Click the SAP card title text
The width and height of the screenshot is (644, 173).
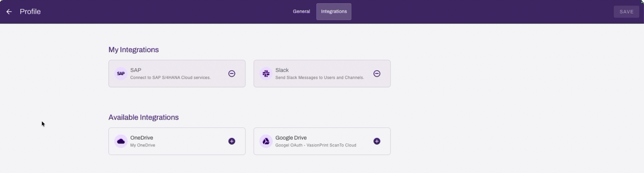pyautogui.click(x=136, y=70)
